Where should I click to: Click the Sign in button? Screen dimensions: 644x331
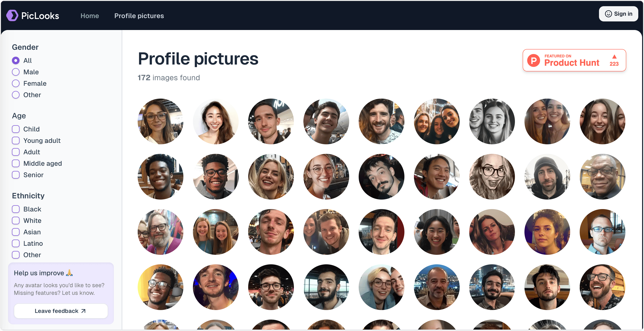tap(620, 14)
